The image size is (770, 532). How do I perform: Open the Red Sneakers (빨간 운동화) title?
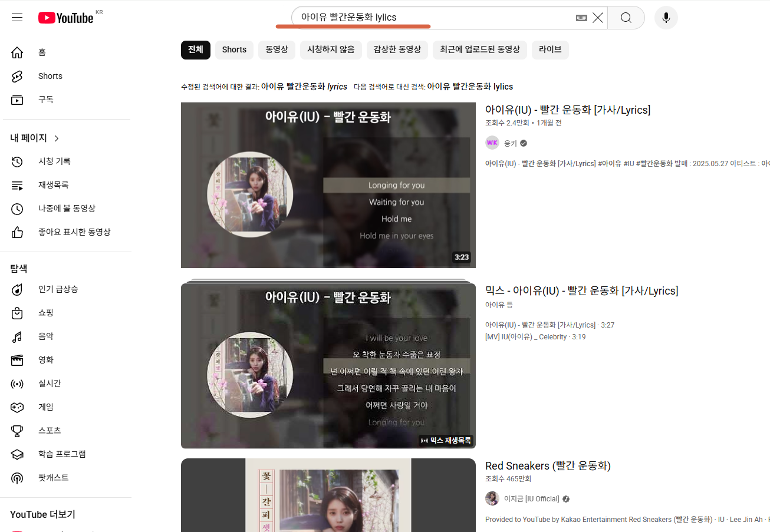pyautogui.click(x=548, y=466)
